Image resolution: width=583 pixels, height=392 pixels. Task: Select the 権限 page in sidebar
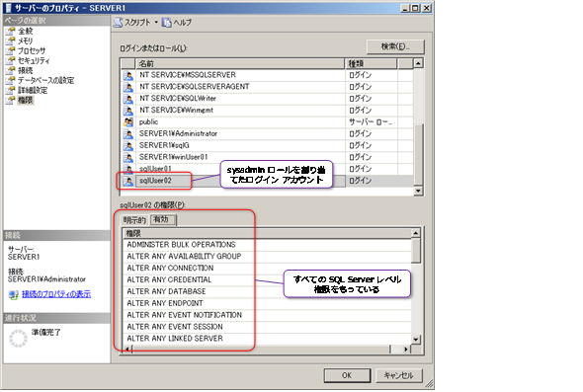[x=26, y=100]
